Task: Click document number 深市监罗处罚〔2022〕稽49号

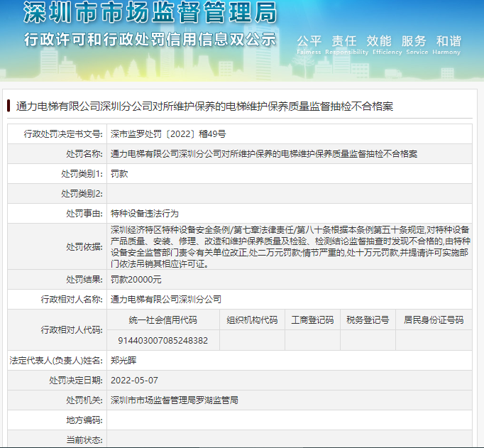Action: point(168,134)
